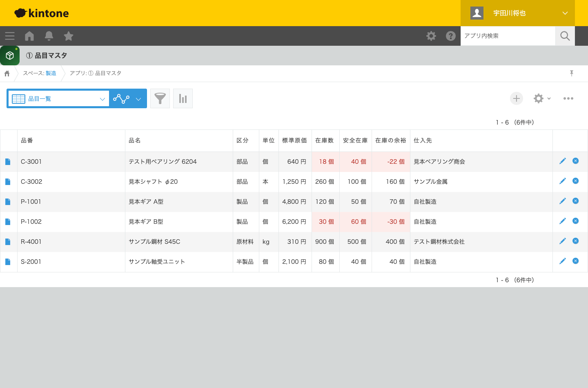Open record details for C-3001
588x388 pixels.
pyautogui.click(x=8, y=162)
